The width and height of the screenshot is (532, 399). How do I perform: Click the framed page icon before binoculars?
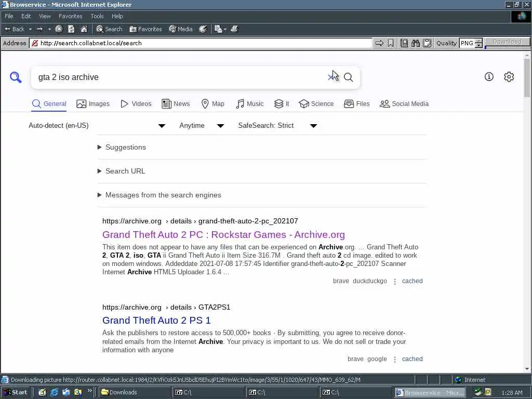pyautogui.click(x=404, y=43)
